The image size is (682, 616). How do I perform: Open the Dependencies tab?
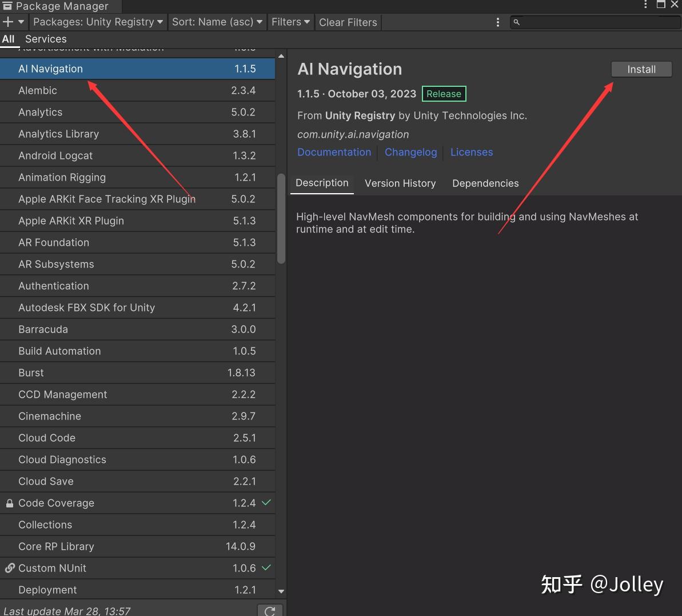485,183
